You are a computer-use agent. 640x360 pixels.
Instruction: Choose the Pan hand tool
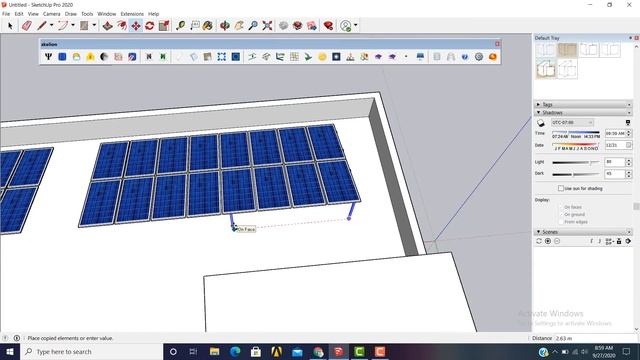[239, 26]
